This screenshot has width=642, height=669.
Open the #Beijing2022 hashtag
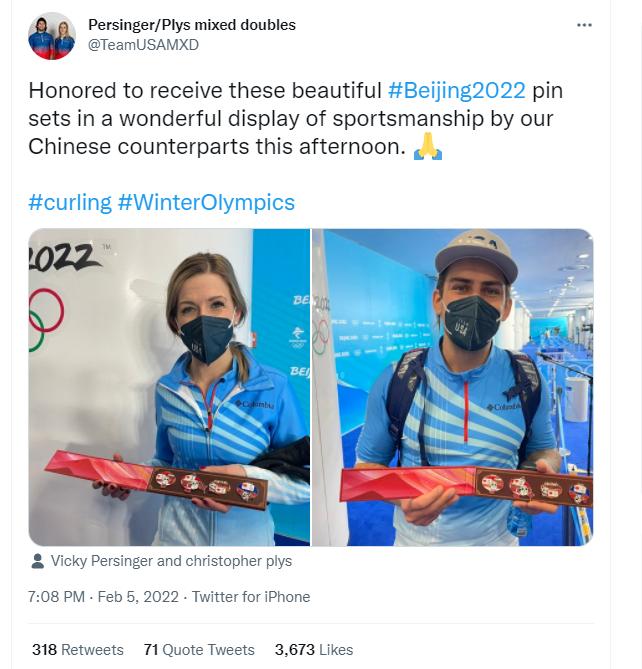tap(456, 90)
